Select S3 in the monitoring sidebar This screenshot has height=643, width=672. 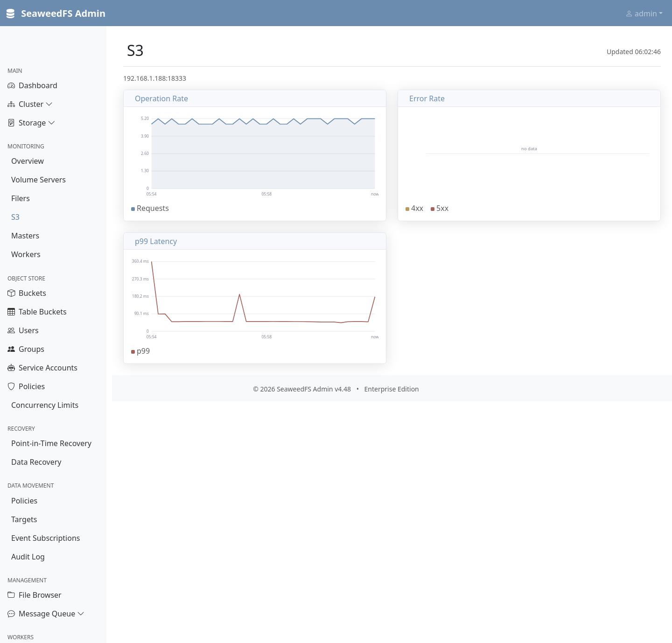[15, 217]
